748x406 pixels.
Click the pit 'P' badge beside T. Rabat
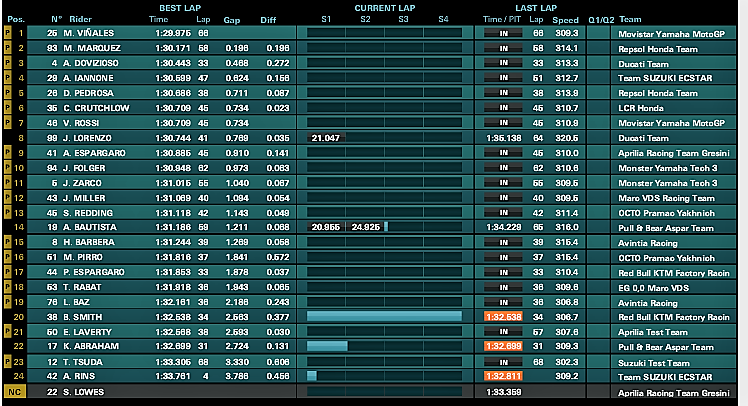[8, 287]
